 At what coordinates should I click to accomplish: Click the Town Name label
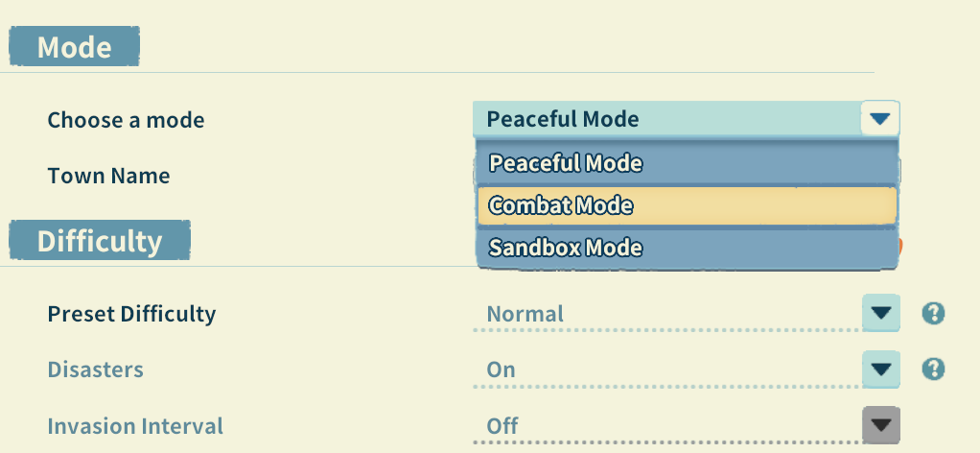click(108, 176)
